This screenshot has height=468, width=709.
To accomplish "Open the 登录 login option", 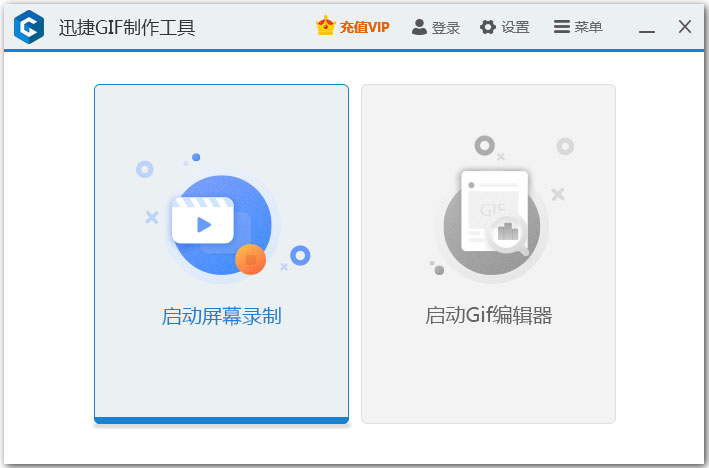I will pos(445,28).
